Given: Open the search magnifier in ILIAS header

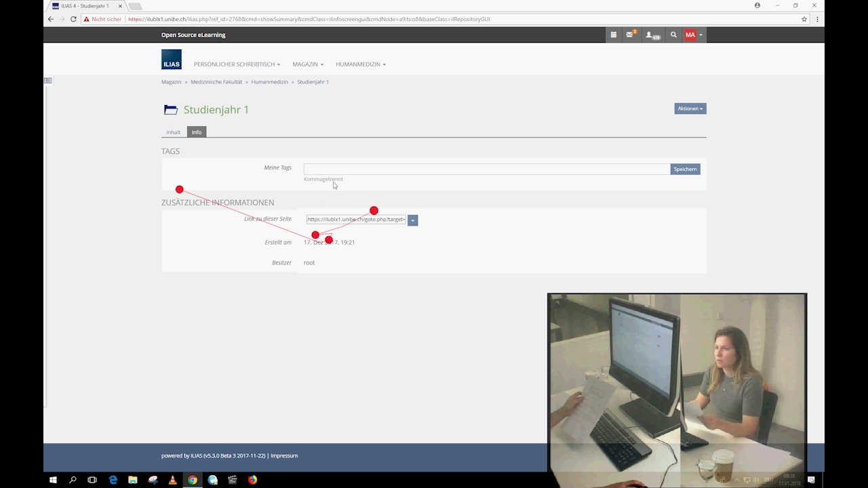Looking at the screenshot, I should coord(673,35).
